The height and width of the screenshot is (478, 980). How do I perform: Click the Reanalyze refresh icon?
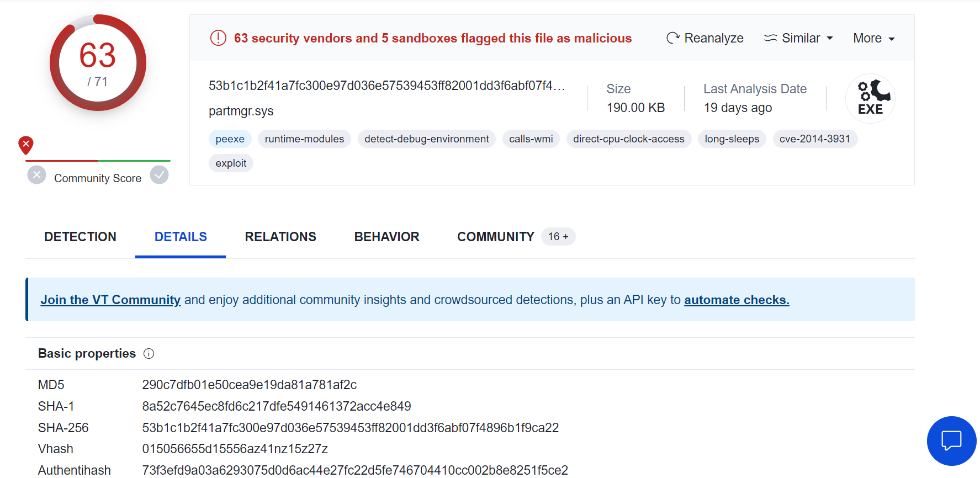(672, 38)
